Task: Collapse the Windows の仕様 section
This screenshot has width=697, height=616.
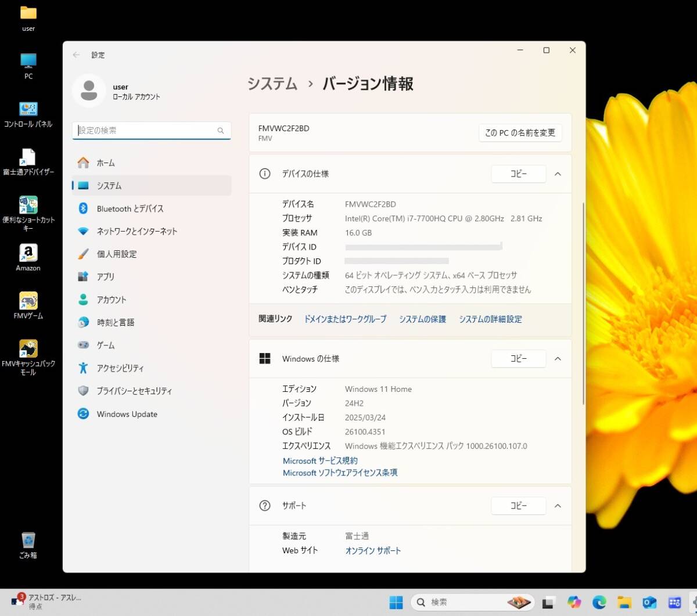Action: [558, 359]
